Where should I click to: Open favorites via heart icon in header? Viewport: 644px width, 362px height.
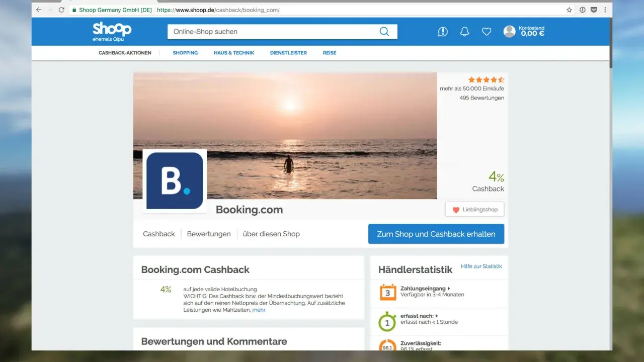point(487,32)
